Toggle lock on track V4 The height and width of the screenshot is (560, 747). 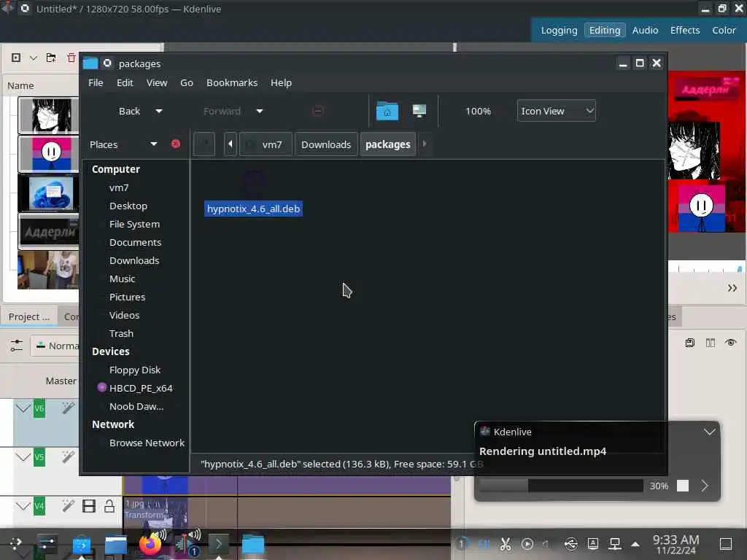(109, 506)
